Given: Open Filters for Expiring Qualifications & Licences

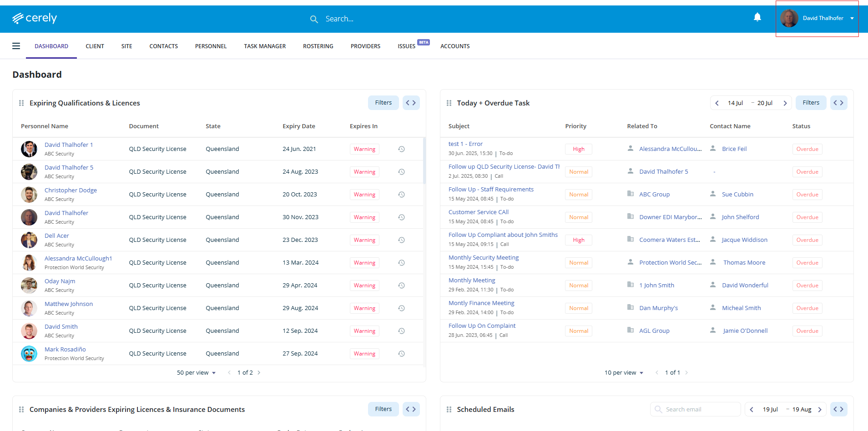Looking at the screenshot, I should [x=384, y=103].
